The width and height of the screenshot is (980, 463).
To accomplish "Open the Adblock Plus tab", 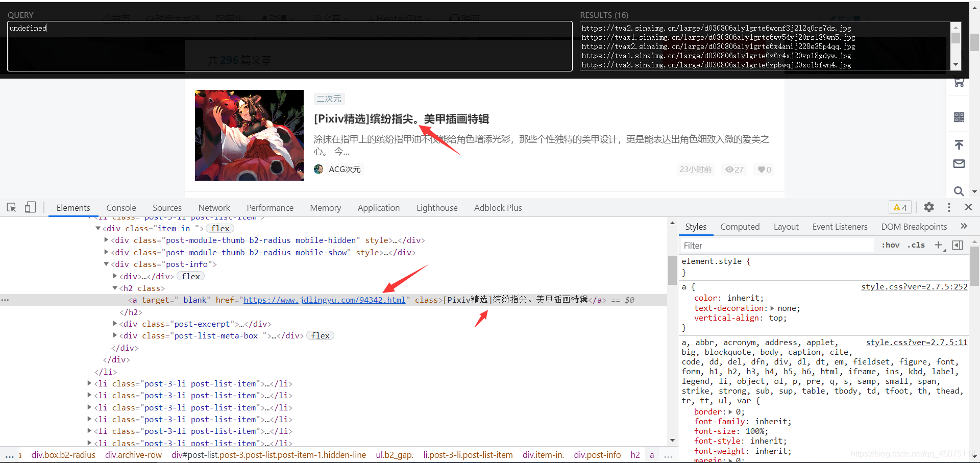I will click(498, 208).
